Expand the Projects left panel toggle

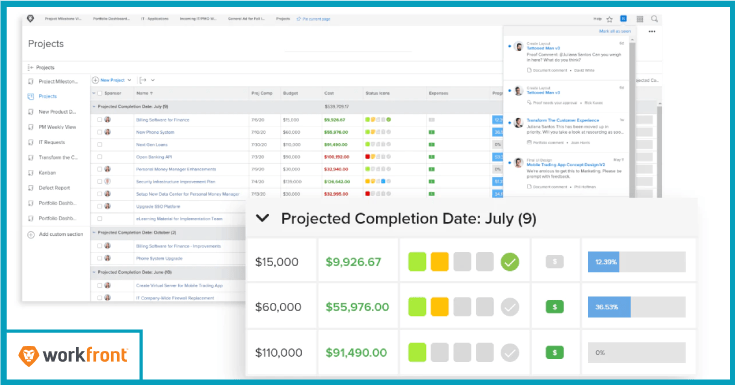pyautogui.click(x=30, y=68)
